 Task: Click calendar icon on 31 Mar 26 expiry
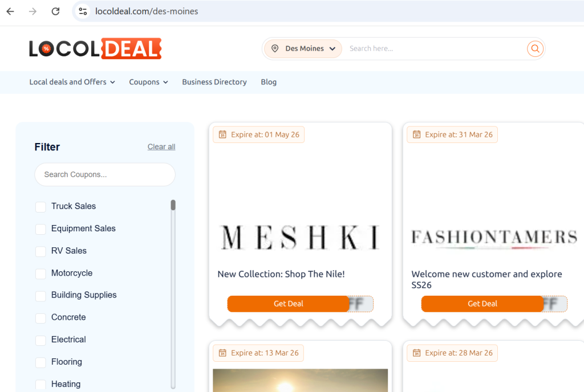[416, 135]
